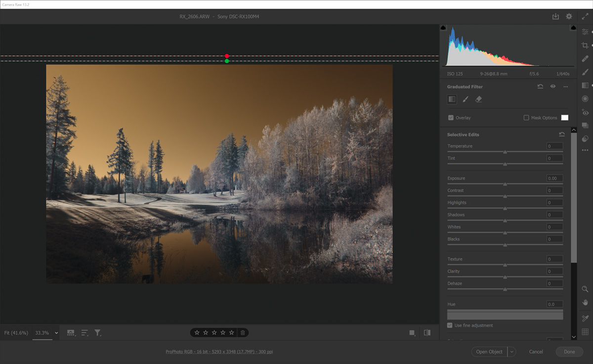Pick the Zoom magnifier tool
The width and height of the screenshot is (593, 364).
585,289
